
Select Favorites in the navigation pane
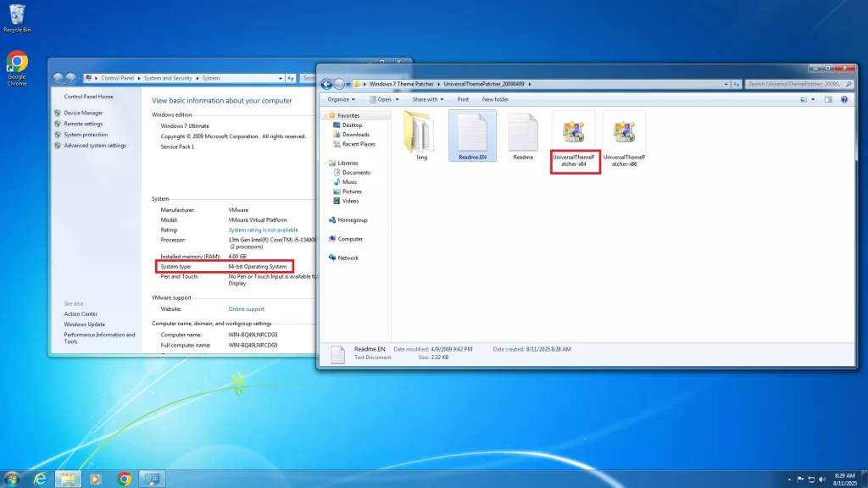coord(348,115)
